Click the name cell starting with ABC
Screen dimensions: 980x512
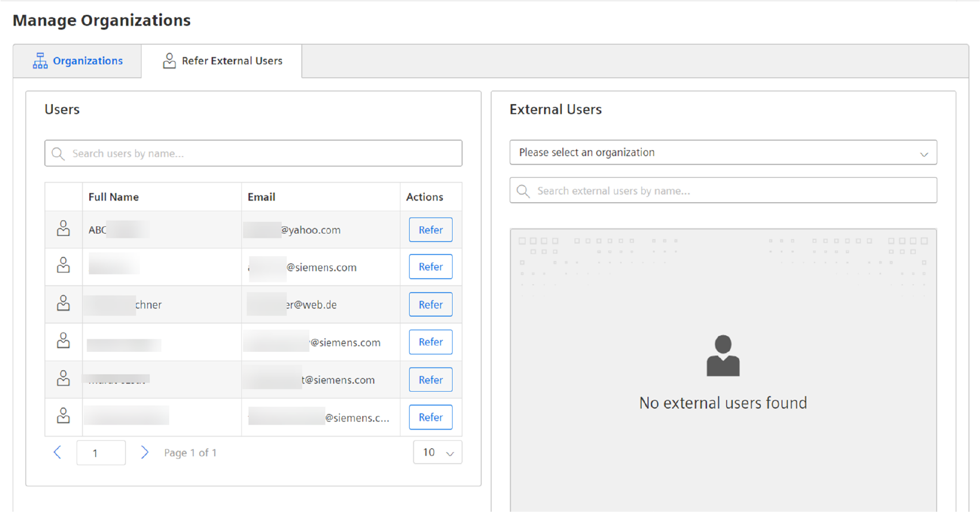pyautogui.click(x=162, y=230)
